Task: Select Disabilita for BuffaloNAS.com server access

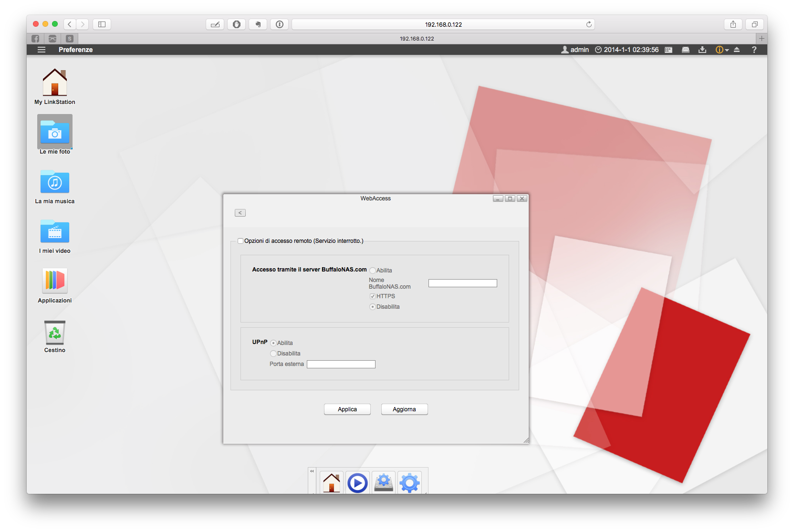Action: tap(373, 307)
